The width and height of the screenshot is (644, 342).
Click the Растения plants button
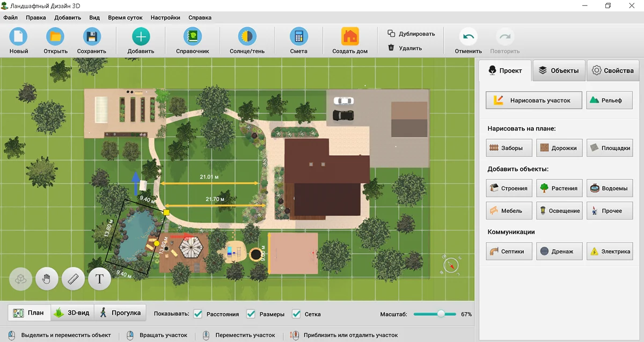pyautogui.click(x=559, y=188)
